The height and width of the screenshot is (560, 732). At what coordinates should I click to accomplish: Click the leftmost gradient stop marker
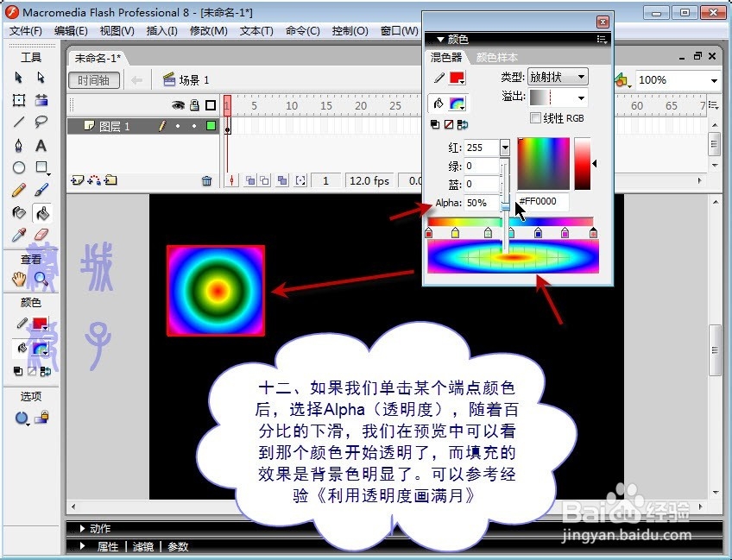428,234
